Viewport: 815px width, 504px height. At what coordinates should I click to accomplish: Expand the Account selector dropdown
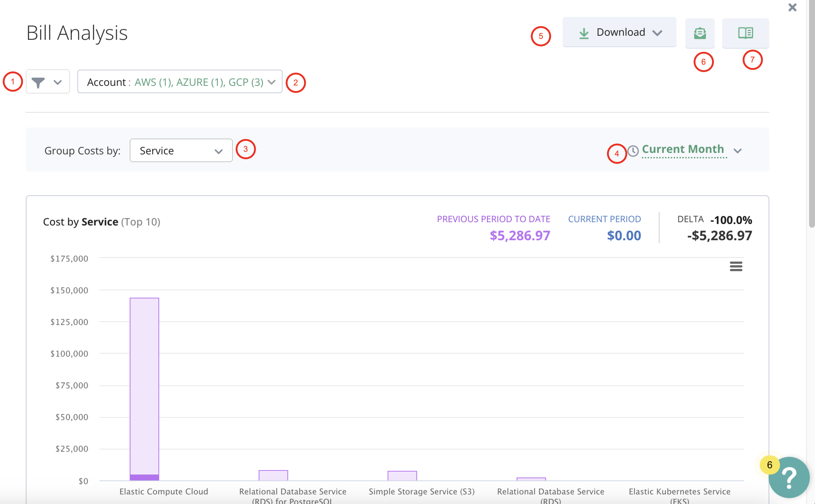(180, 82)
